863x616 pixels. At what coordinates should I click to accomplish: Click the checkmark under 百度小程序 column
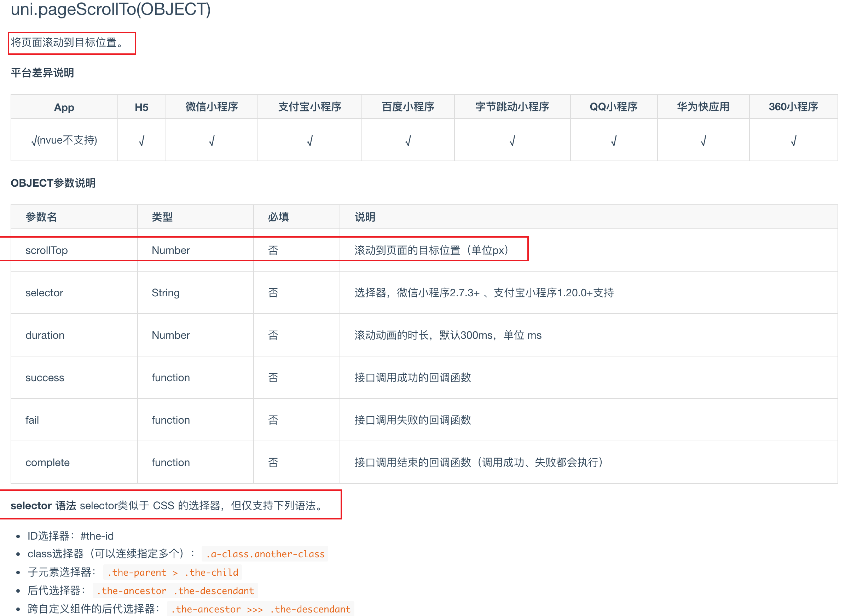click(408, 141)
